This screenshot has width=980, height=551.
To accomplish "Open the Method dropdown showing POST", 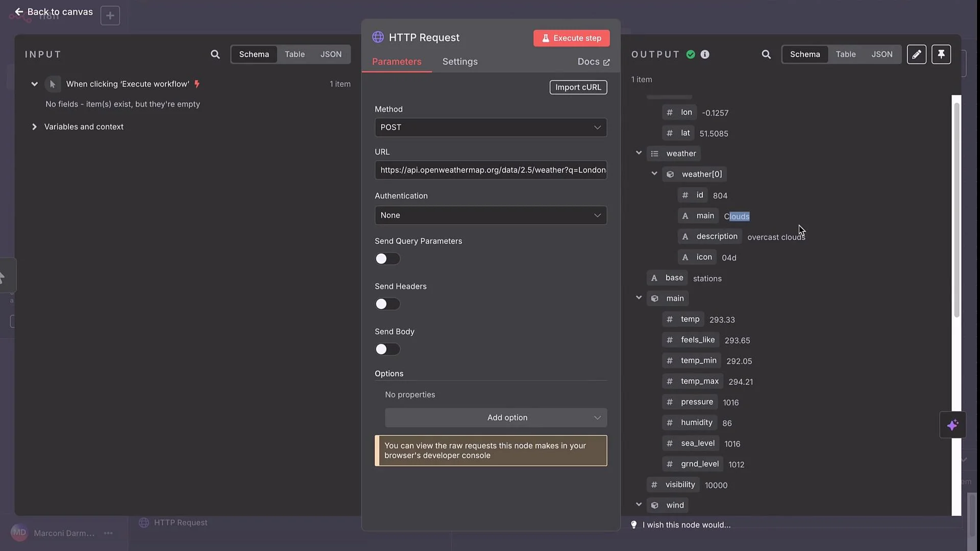I will coord(491,128).
